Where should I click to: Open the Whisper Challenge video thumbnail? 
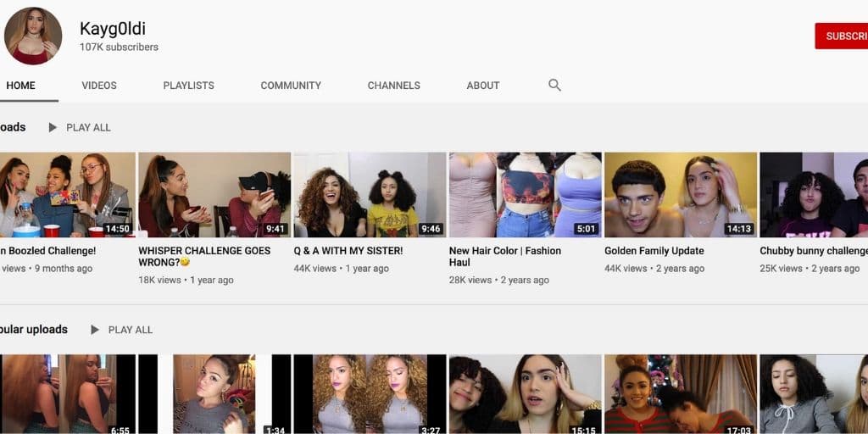pos(214,195)
